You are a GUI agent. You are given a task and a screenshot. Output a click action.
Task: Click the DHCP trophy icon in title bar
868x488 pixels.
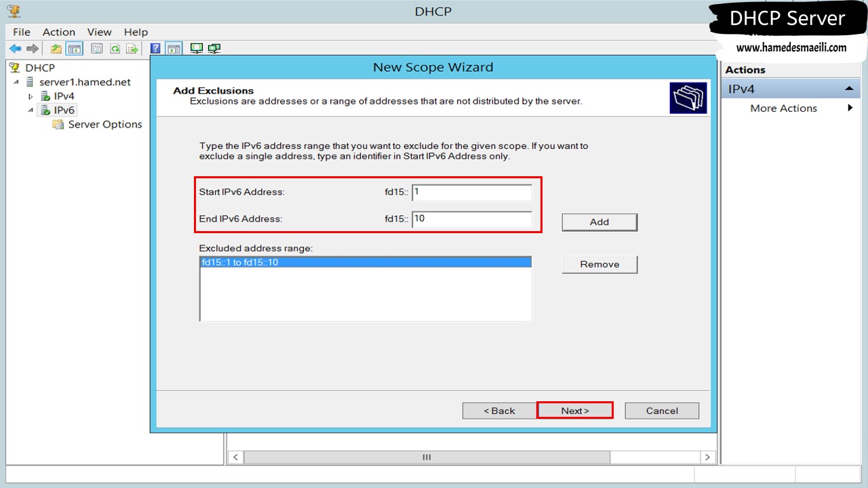pyautogui.click(x=14, y=11)
